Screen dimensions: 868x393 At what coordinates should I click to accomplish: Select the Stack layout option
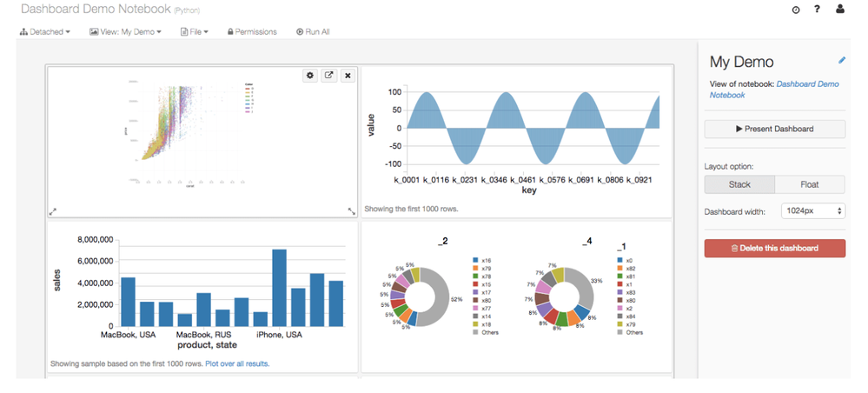(x=739, y=184)
